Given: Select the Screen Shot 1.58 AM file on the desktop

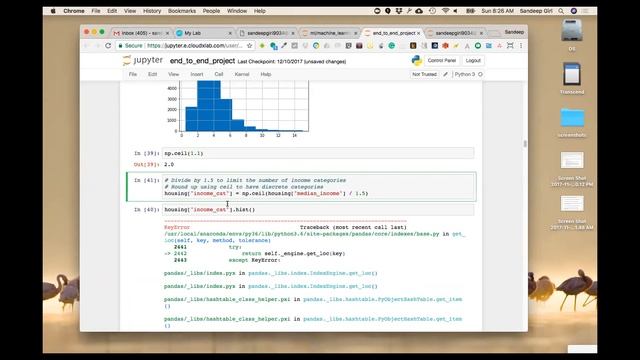Looking at the screenshot, I should pos(572,204).
